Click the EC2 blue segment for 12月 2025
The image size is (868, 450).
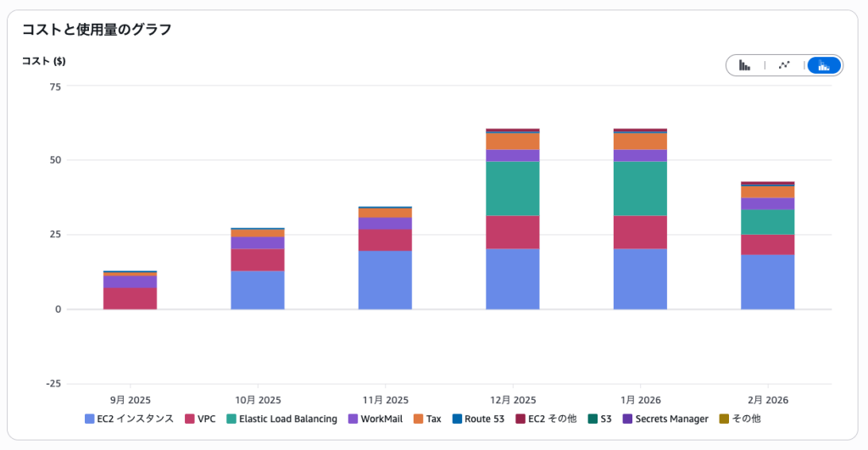(513, 279)
